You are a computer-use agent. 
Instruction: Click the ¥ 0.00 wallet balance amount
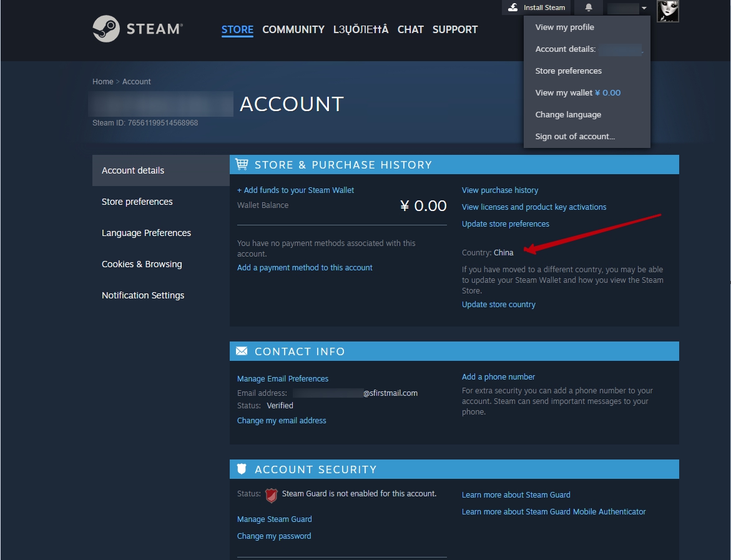[x=423, y=205]
